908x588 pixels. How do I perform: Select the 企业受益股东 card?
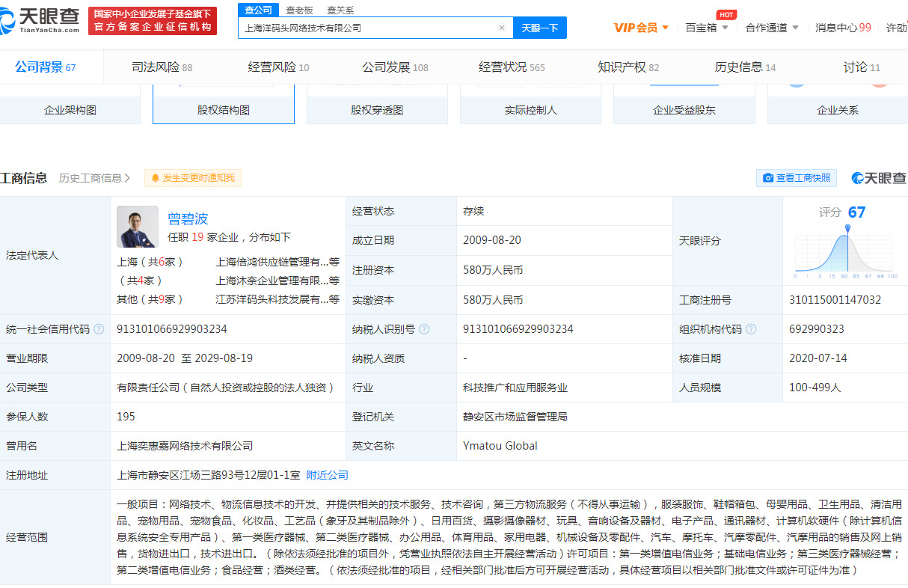pos(684,105)
